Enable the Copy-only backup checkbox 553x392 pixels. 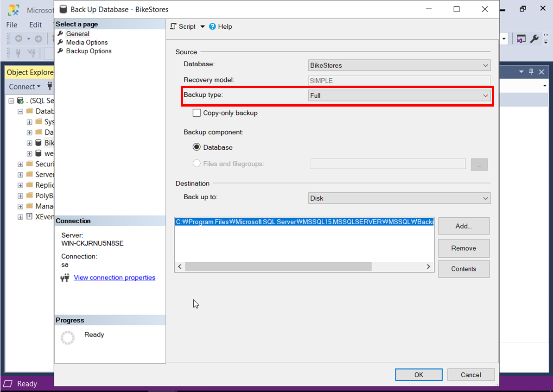pos(197,113)
